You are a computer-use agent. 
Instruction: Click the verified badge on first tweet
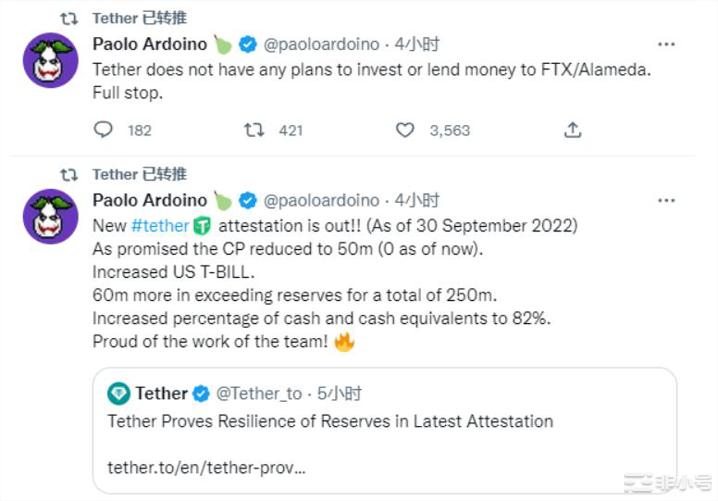click(247, 44)
